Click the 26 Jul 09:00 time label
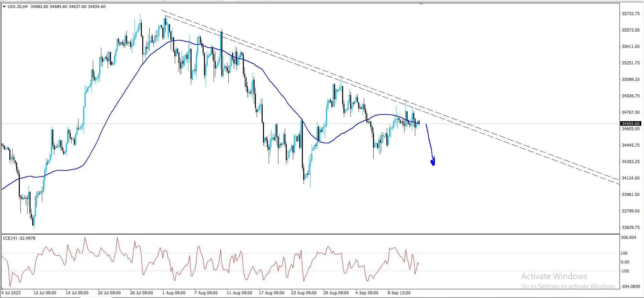Image resolution: width=644 pixels, height=298 pixels. click(x=142, y=293)
